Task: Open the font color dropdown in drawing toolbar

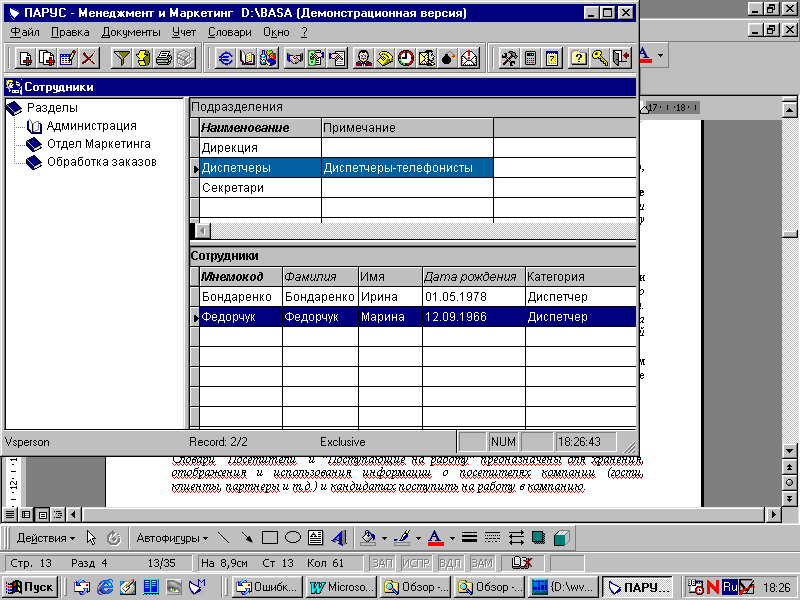Action: (452, 538)
